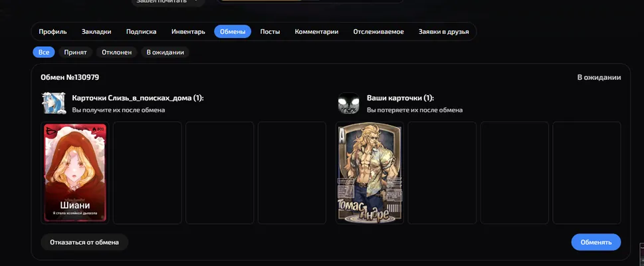This screenshot has height=266, width=644.
Task: Open the Шиани card thumbnail
Action: (x=74, y=173)
